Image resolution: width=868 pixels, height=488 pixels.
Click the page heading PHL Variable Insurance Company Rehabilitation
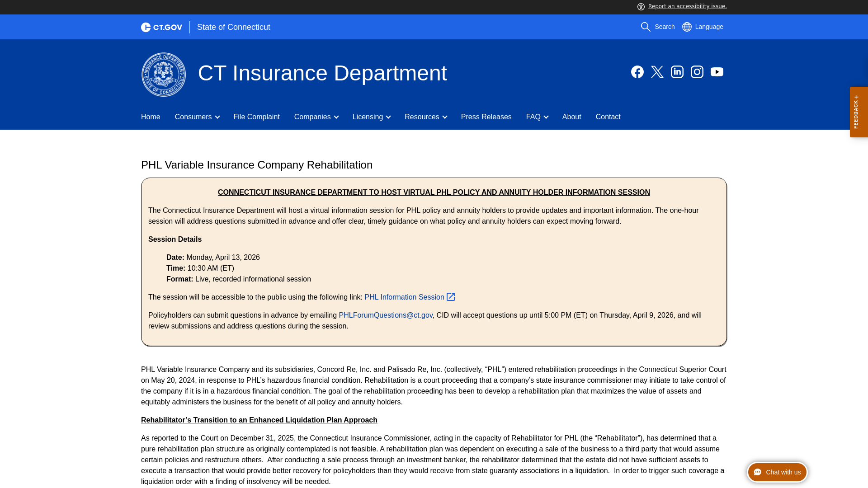pyautogui.click(x=257, y=165)
